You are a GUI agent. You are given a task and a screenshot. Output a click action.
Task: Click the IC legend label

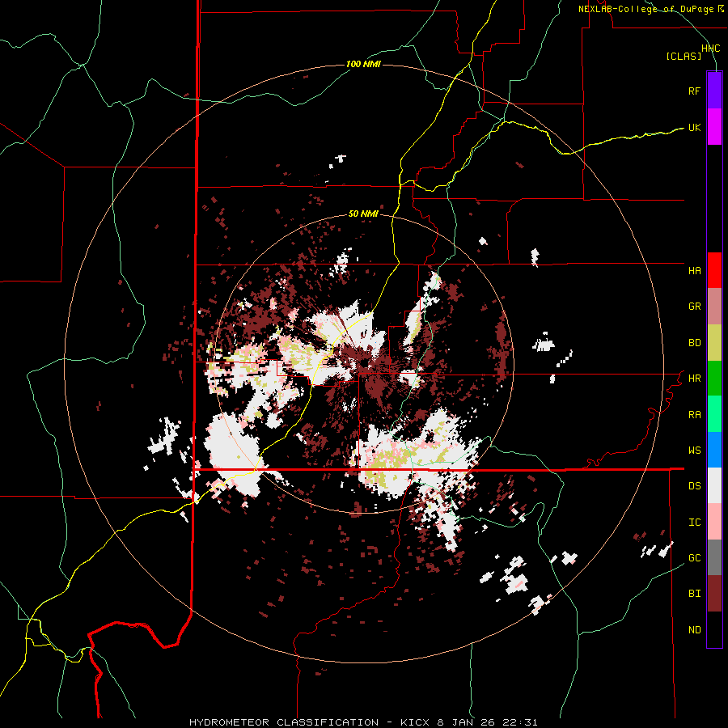[694, 523]
